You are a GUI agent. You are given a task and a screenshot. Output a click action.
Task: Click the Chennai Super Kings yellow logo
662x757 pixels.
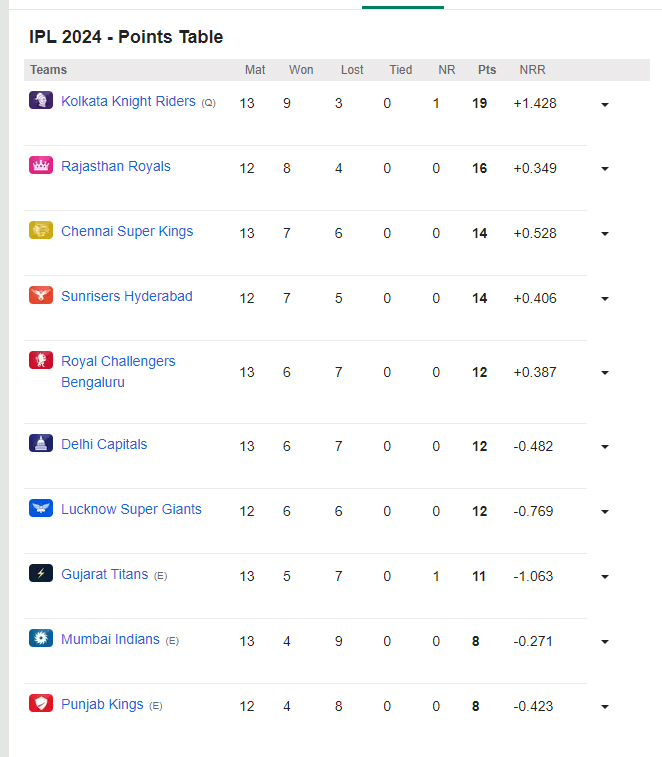[x=41, y=230]
